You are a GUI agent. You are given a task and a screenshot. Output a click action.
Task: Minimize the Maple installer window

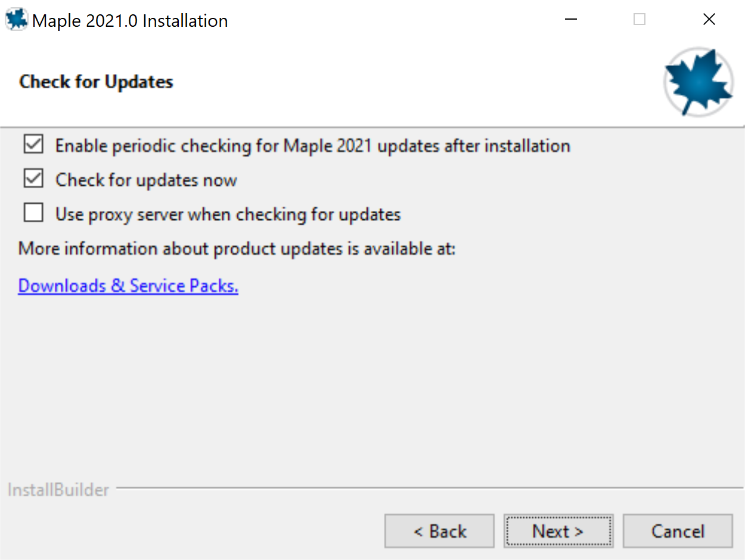(x=570, y=20)
